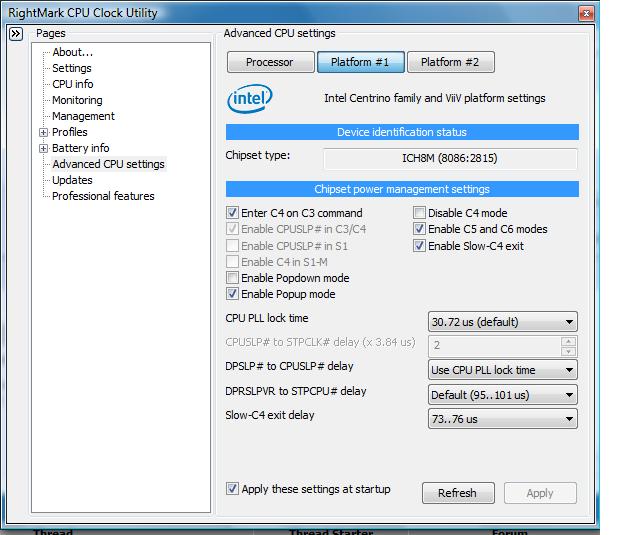This screenshot has width=640, height=535.
Task: Switch to the Processor tab
Action: tap(271, 62)
